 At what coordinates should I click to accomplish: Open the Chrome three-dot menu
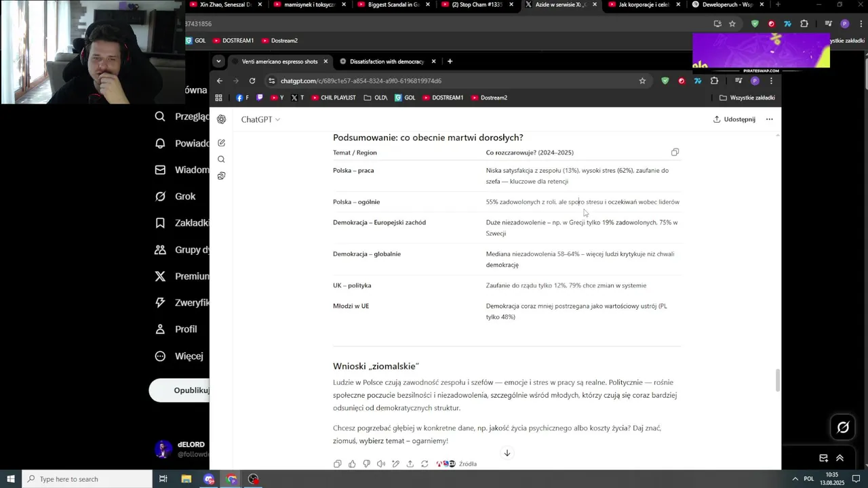pos(771,81)
